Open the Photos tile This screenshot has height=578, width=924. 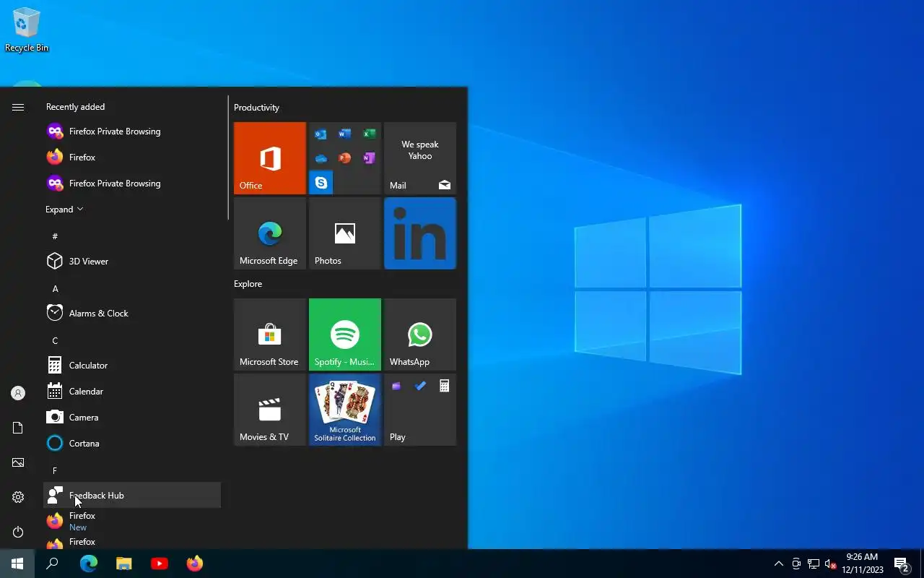coord(345,233)
